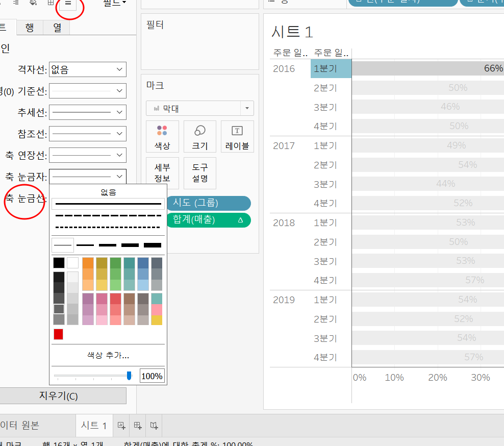Pick the top purple color swatch
Viewport: 504px width, 446px height.
pos(88,299)
